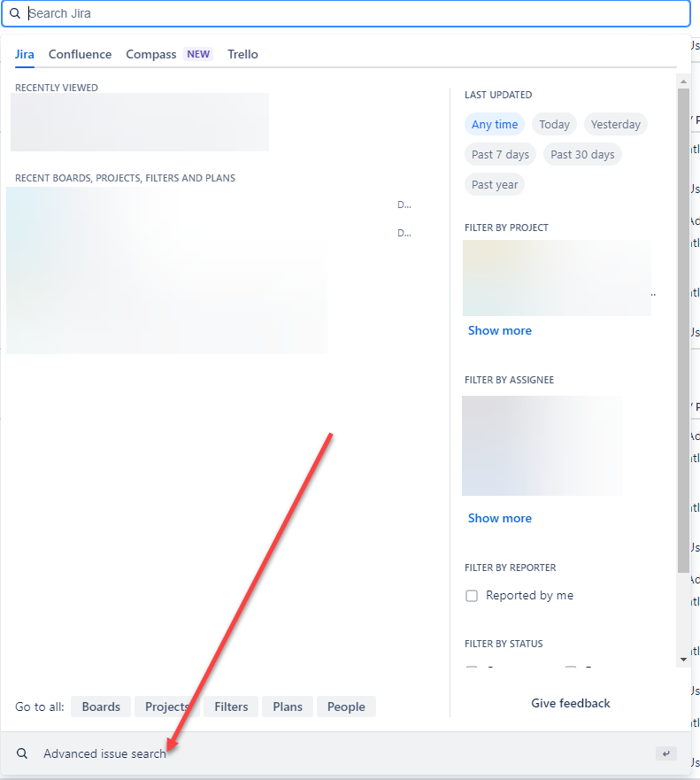Click the magnifier icon beside Advanced issue search

coord(22,753)
